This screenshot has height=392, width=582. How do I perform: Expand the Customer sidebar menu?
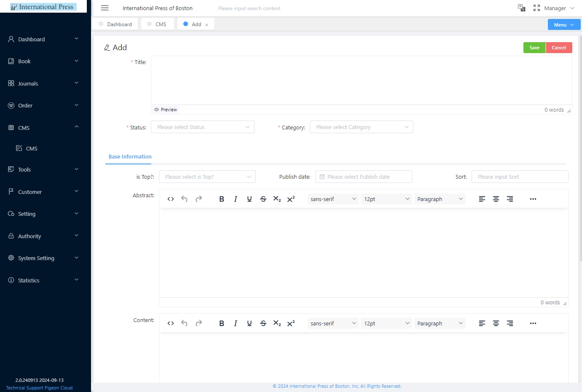click(x=43, y=192)
